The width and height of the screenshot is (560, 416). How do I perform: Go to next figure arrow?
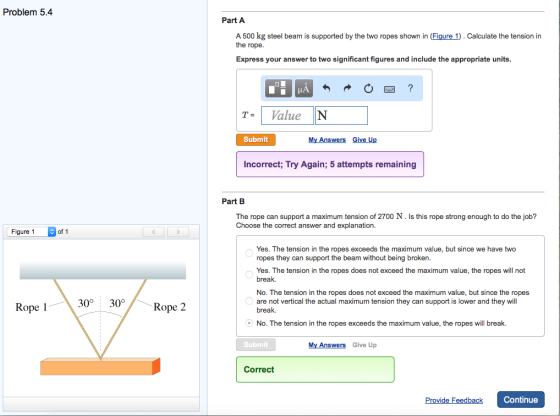178,232
